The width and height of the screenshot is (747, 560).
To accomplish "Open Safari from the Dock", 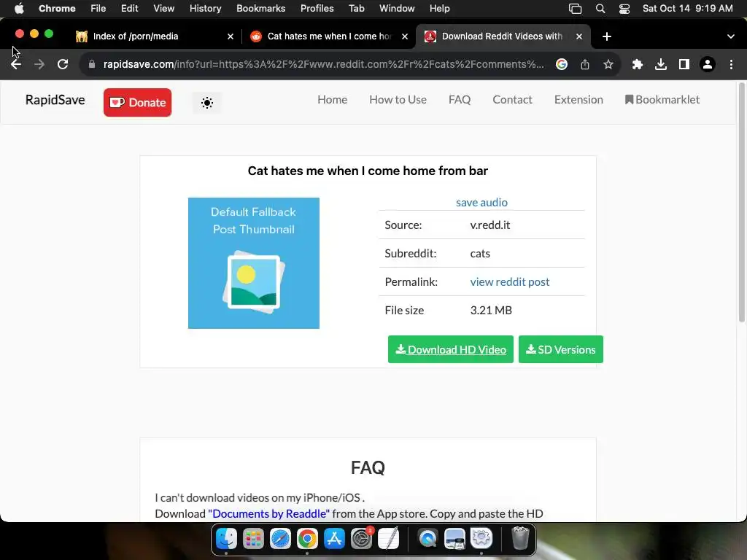I will [280, 539].
